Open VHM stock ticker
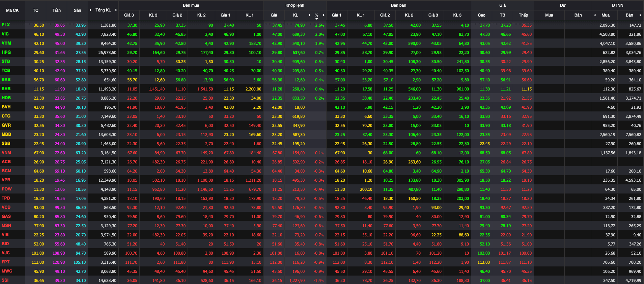Viewport: 644px width, 284px height. tap(6, 43)
